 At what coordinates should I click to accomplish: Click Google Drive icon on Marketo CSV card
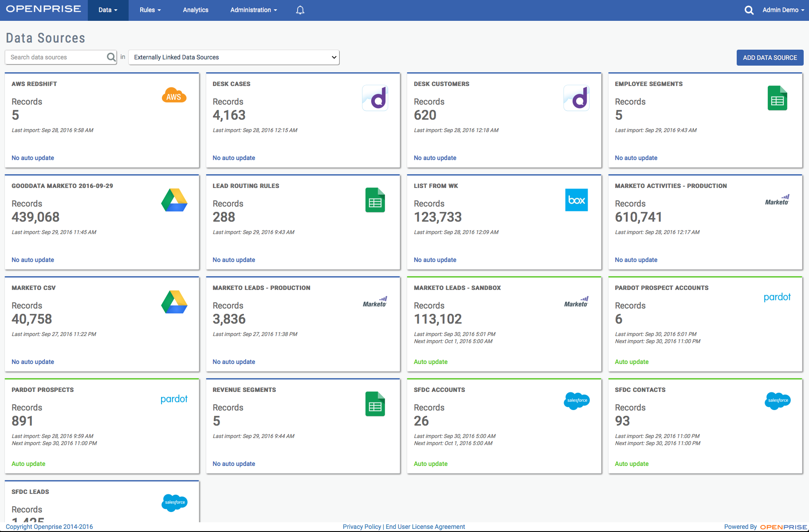point(174,302)
